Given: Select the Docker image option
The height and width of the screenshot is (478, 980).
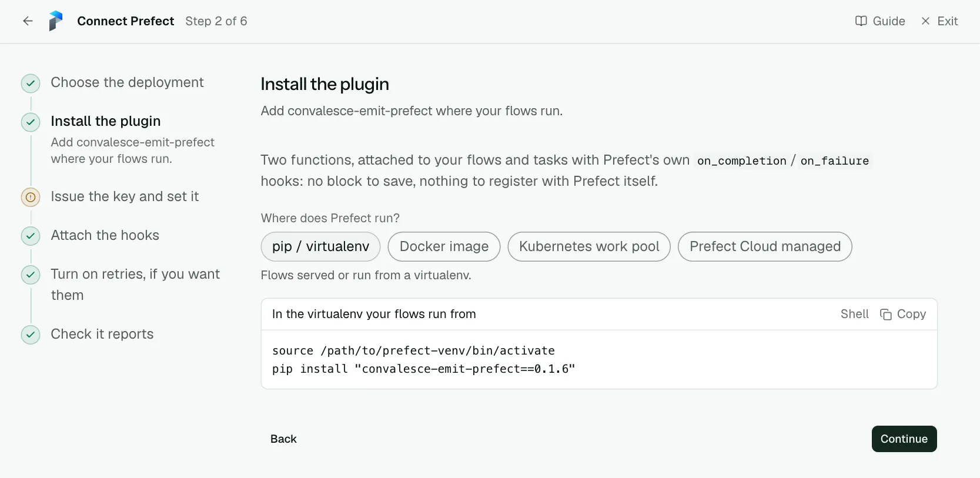Looking at the screenshot, I should [x=444, y=246].
